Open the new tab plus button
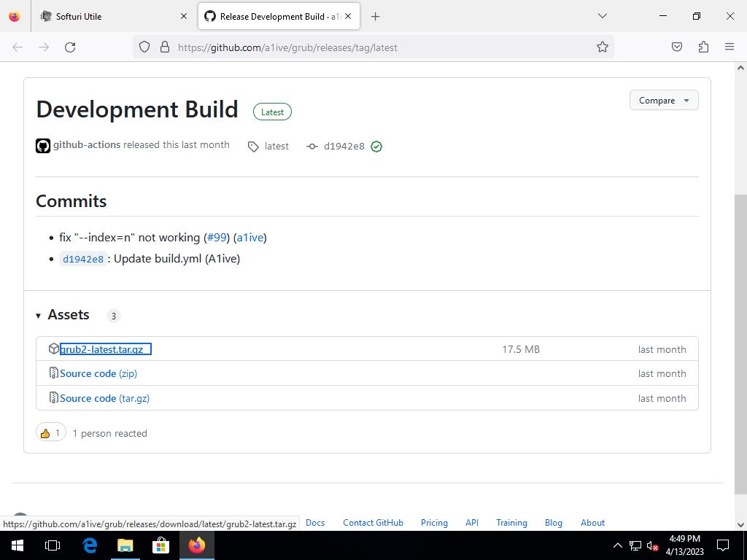 [x=375, y=16]
